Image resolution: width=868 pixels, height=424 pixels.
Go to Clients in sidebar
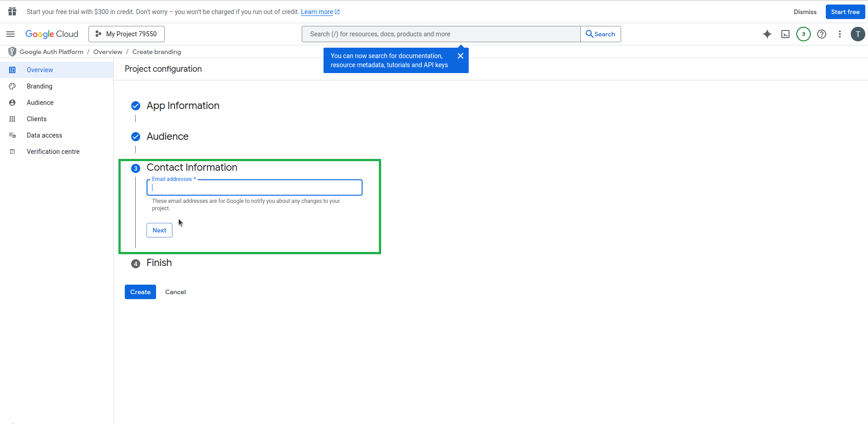(37, 119)
